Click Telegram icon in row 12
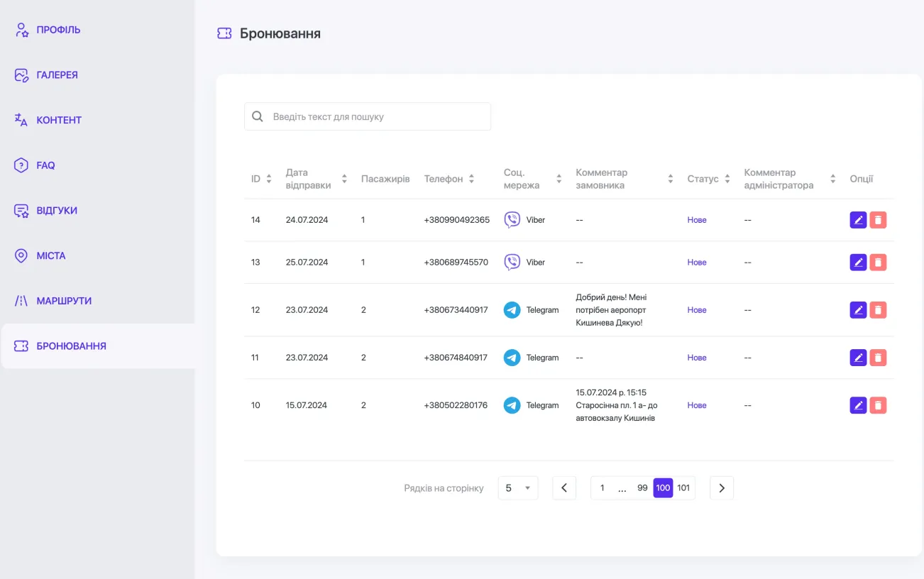Screen dimensions: 924x579 pyautogui.click(x=512, y=310)
